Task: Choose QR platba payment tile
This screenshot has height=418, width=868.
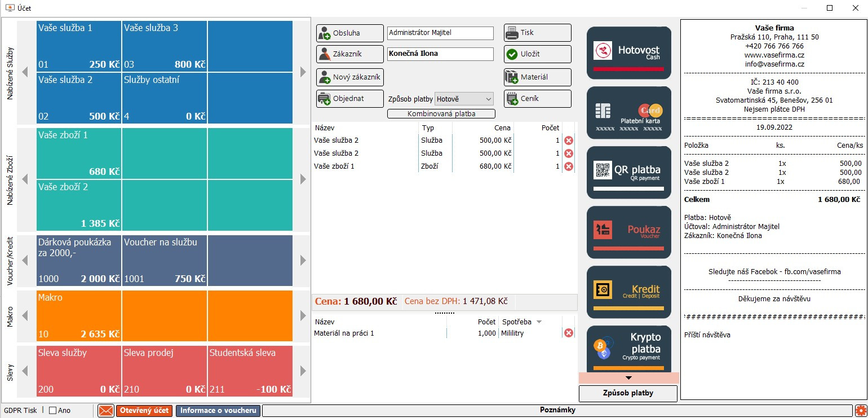Action: pos(629,172)
